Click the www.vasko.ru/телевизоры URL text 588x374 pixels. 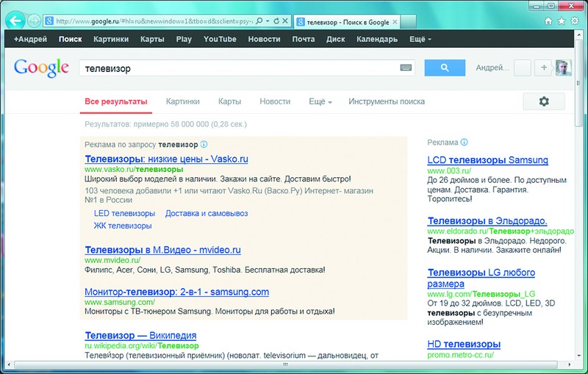coord(134,169)
